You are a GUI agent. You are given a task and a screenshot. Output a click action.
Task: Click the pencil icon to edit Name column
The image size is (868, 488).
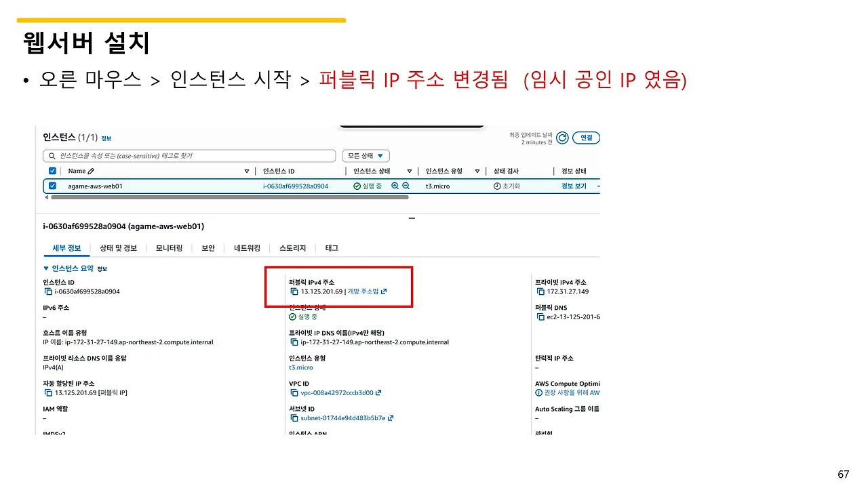click(89, 171)
